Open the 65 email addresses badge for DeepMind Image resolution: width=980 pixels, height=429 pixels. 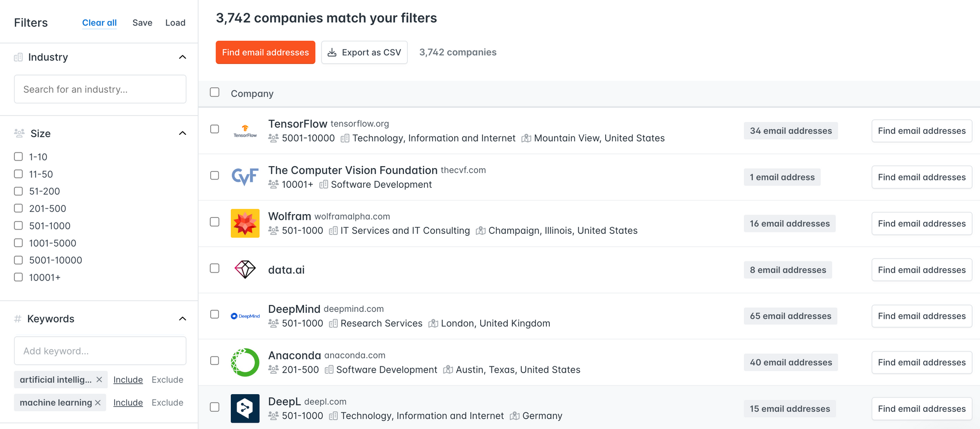pos(790,316)
